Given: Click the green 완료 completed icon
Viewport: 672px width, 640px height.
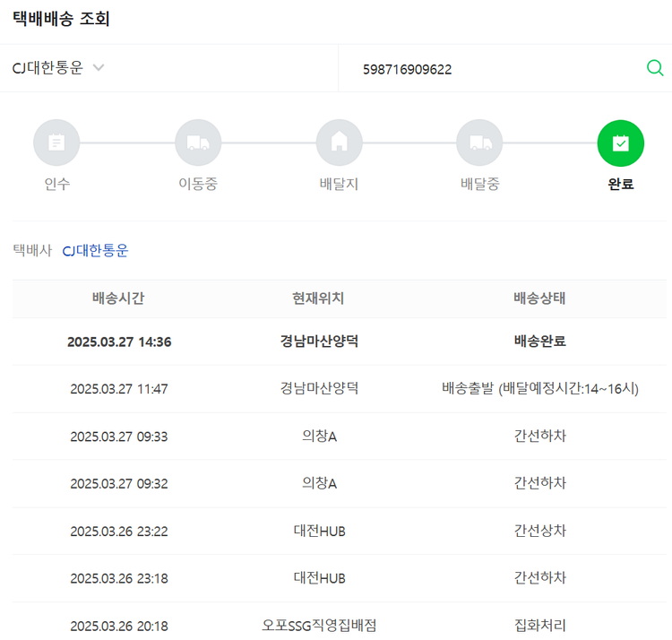Looking at the screenshot, I should (620, 143).
